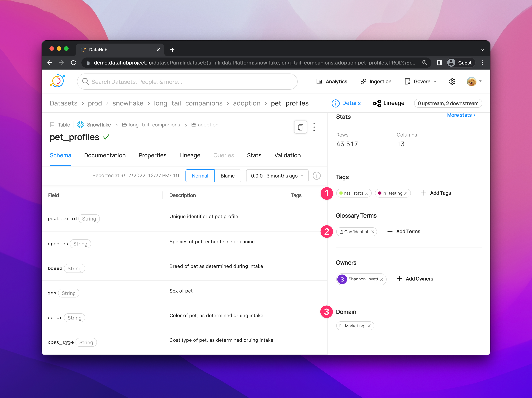Open the settings gear icon
This screenshot has width=532, height=398.
tap(452, 81)
